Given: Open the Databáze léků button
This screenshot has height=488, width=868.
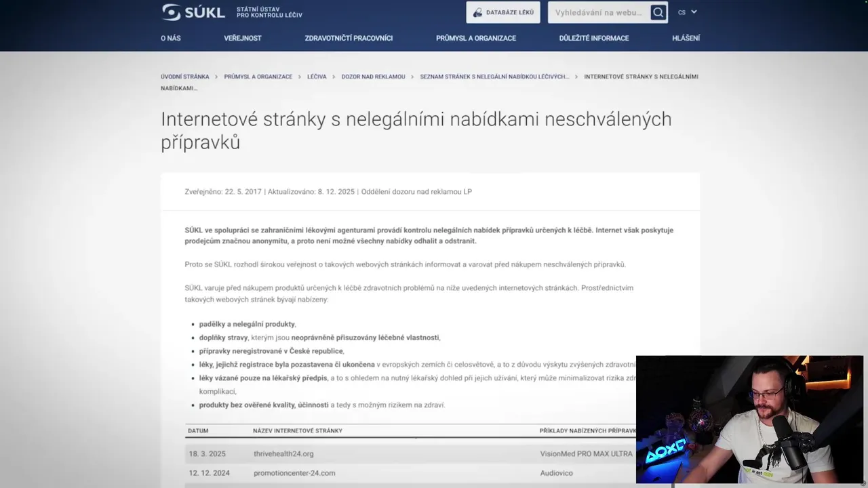Looking at the screenshot, I should click(503, 12).
